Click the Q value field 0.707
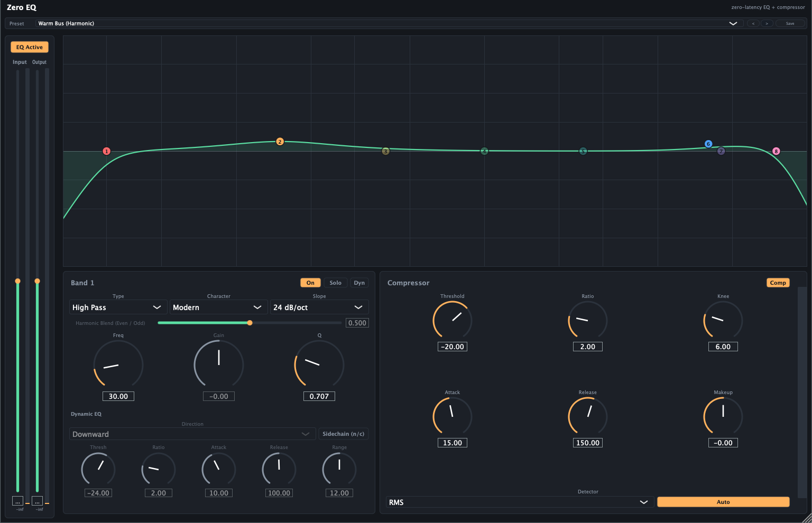812x523 pixels. (319, 396)
